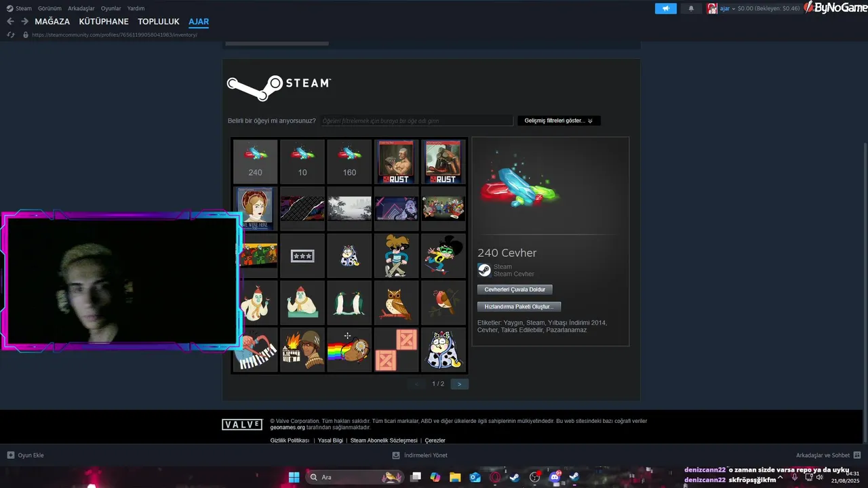
Task: Click the previous inventory page arrow
Action: (416, 384)
